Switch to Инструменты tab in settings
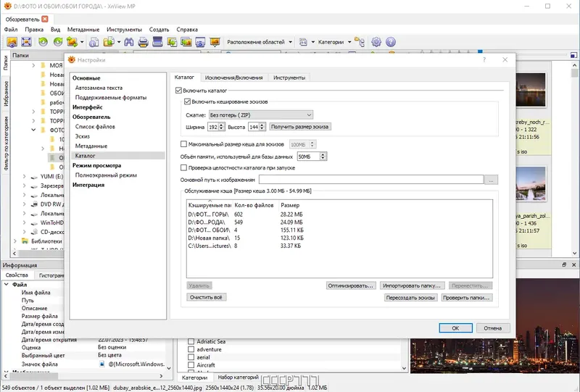Screen dimensions: 580x392 [x=289, y=78]
